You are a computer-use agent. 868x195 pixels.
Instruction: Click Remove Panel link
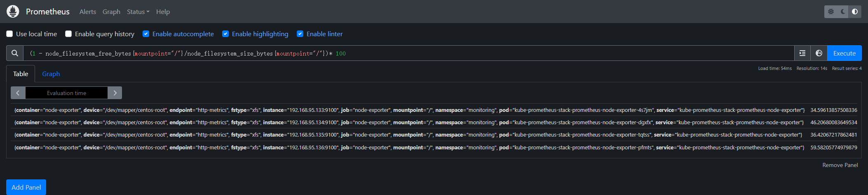[840, 165]
